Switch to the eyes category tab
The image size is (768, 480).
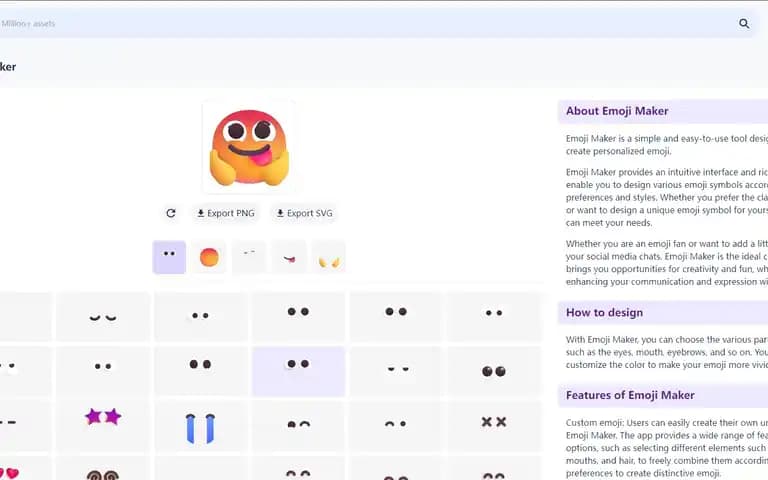click(x=169, y=257)
